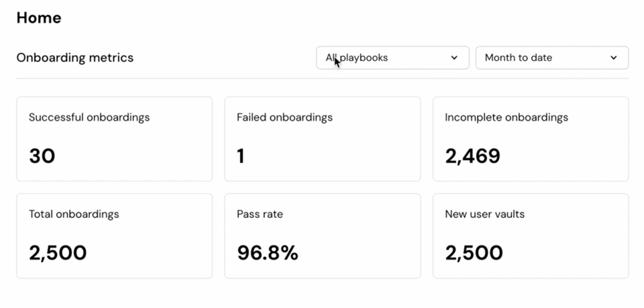Select the 2,469 incomplete onboardings figure

[x=473, y=156]
